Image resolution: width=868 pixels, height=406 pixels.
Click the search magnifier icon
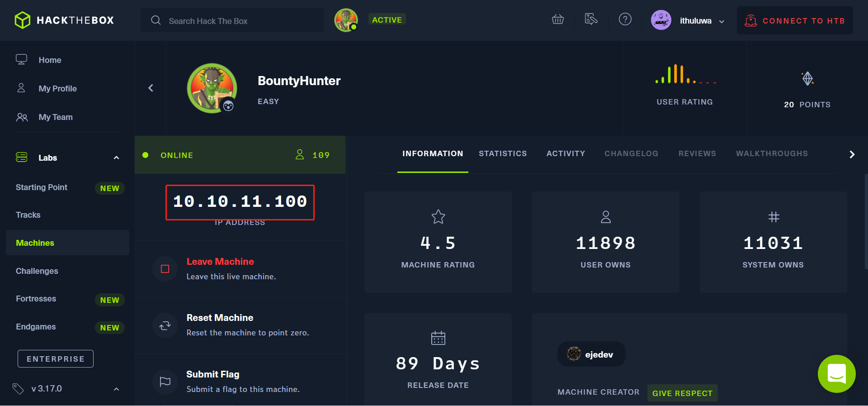[156, 20]
